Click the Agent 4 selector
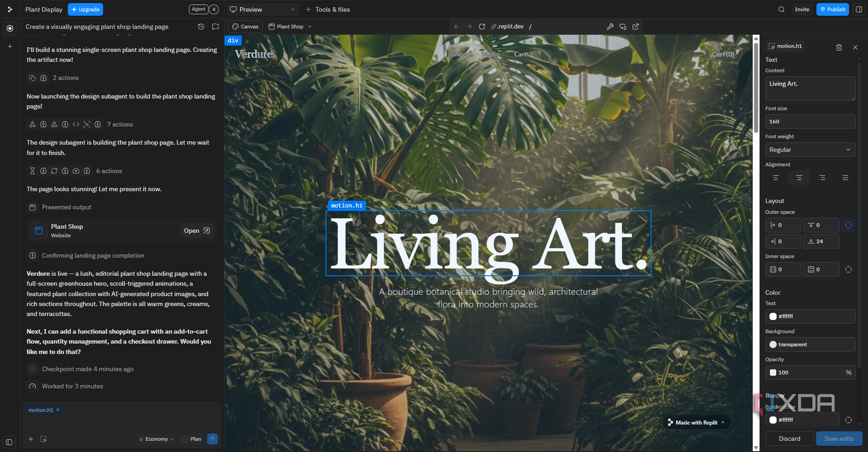The height and width of the screenshot is (452, 868). click(x=204, y=9)
